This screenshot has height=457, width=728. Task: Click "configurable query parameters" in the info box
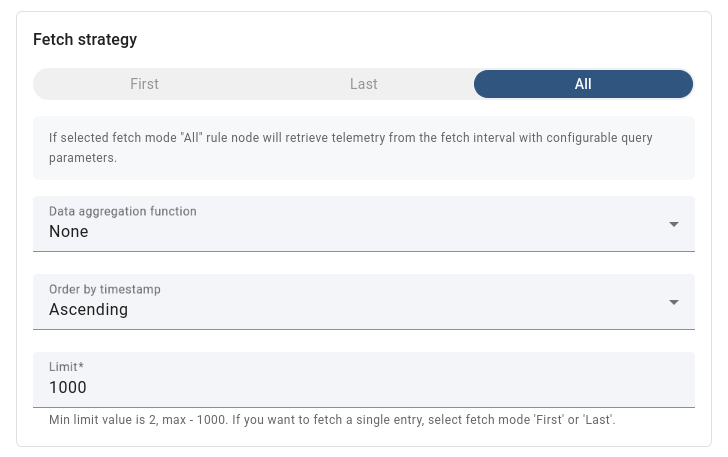click(x=598, y=138)
